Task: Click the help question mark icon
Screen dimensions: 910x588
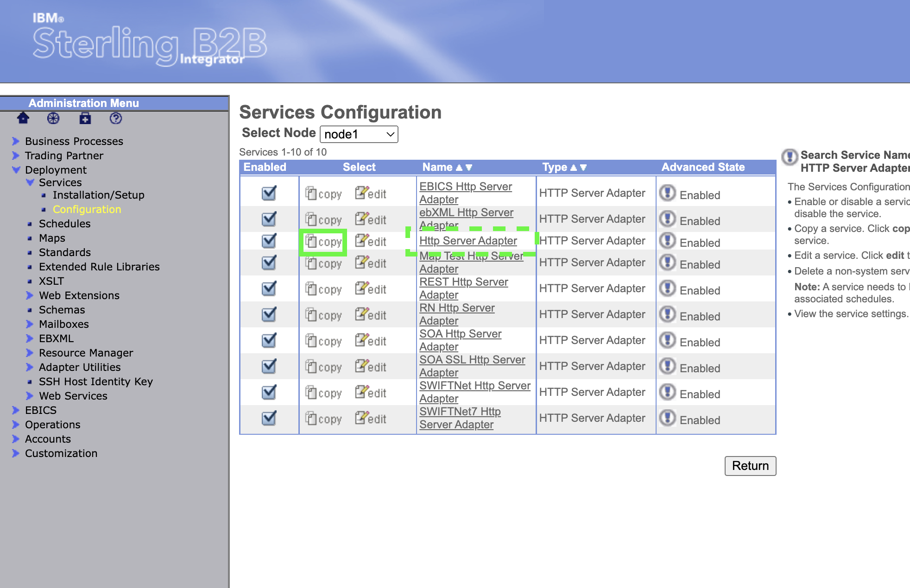Action: 116,119
